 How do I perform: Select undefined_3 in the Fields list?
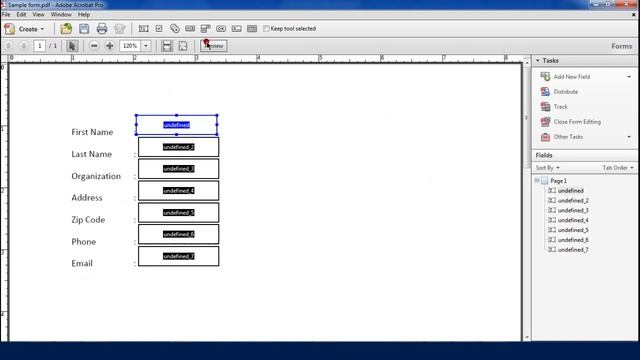(573, 210)
